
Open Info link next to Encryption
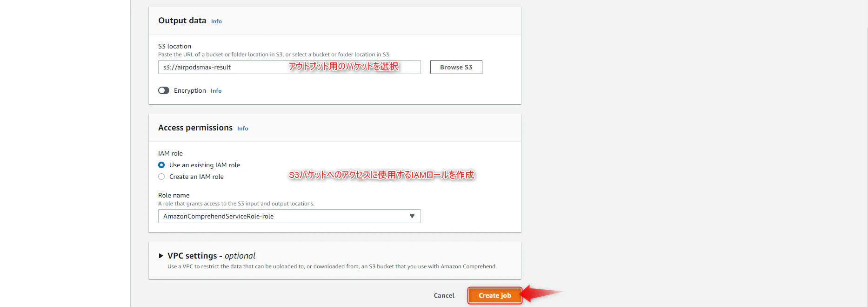click(x=216, y=91)
